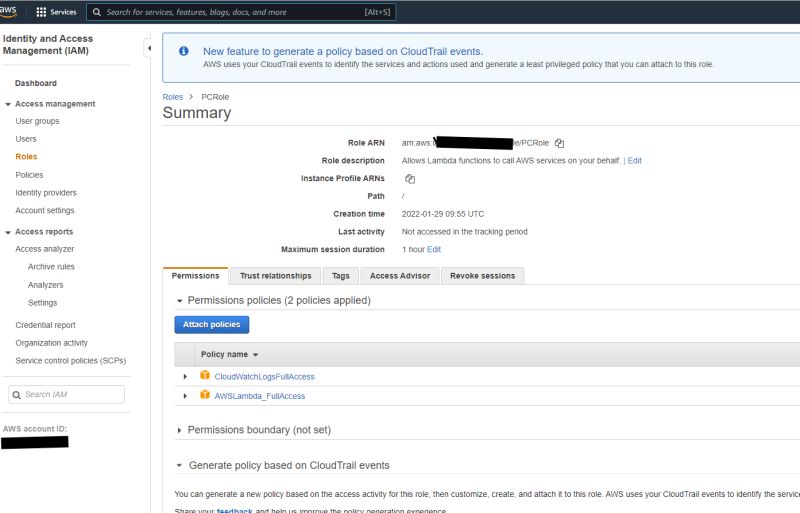Collapse Permissions policies section

pos(179,301)
